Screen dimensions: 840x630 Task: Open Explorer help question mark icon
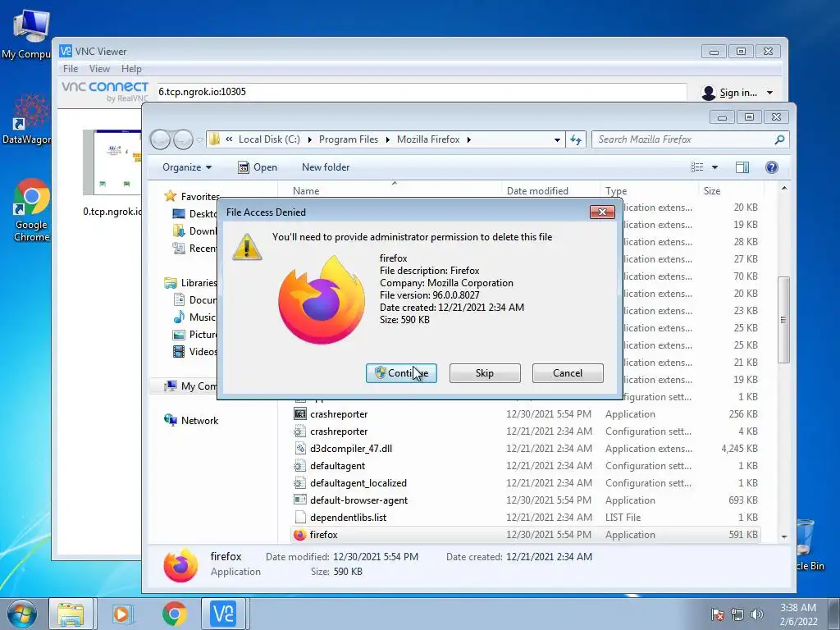click(771, 167)
